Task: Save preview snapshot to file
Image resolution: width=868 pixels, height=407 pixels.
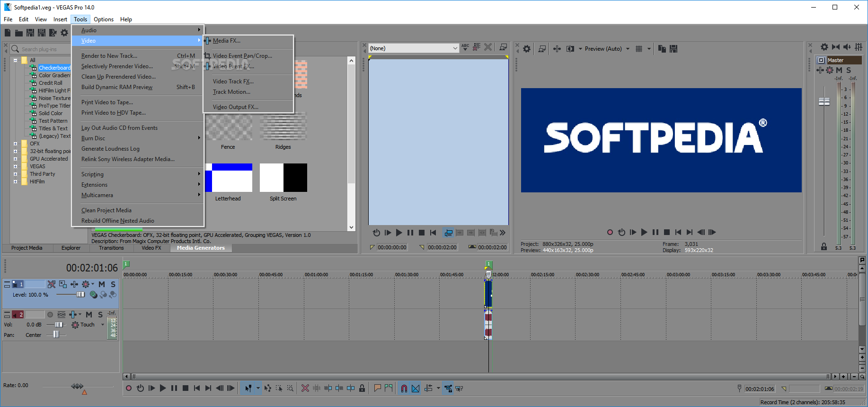Action: point(673,48)
